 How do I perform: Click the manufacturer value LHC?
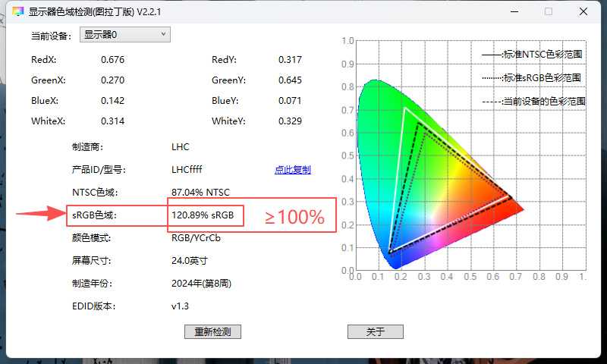181,147
